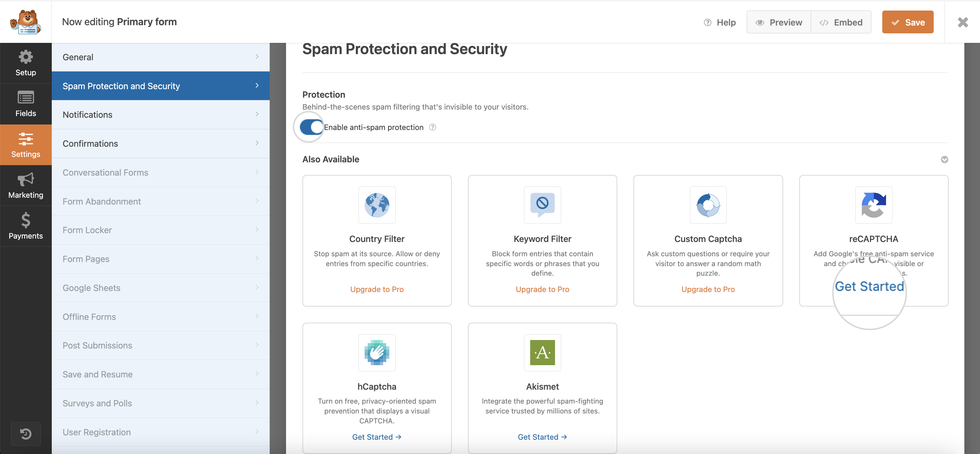The height and width of the screenshot is (454, 980).
Task: Click the Country Filter card title
Action: tap(377, 239)
